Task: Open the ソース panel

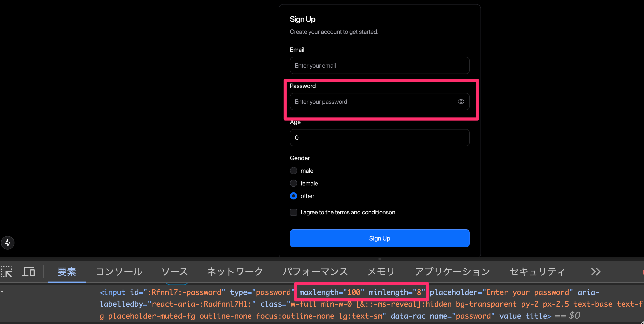Action: (x=175, y=271)
